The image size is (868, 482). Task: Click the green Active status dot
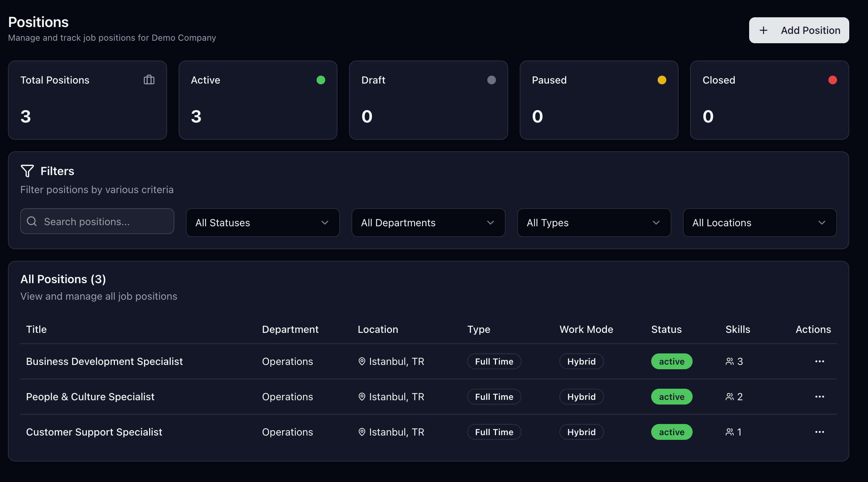click(x=321, y=80)
